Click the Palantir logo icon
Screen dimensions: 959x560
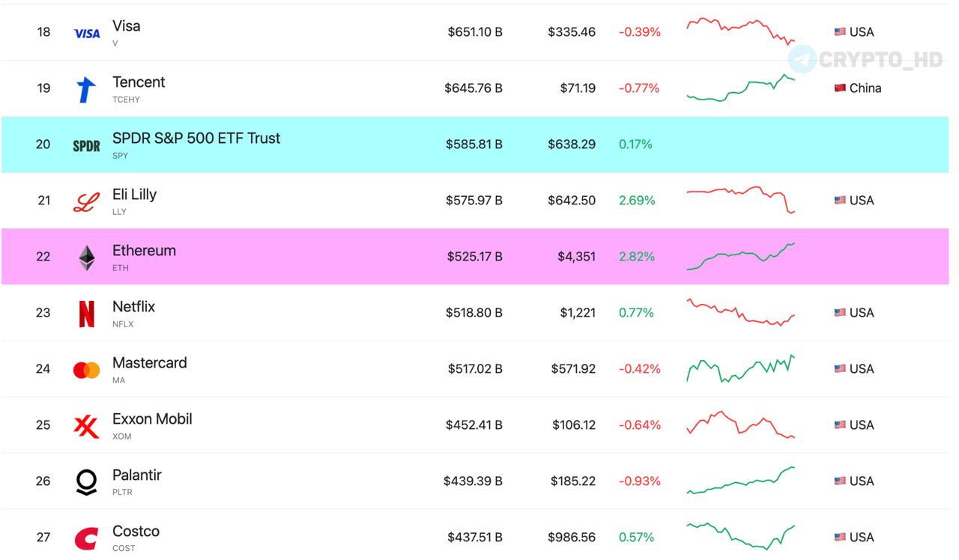tap(87, 482)
